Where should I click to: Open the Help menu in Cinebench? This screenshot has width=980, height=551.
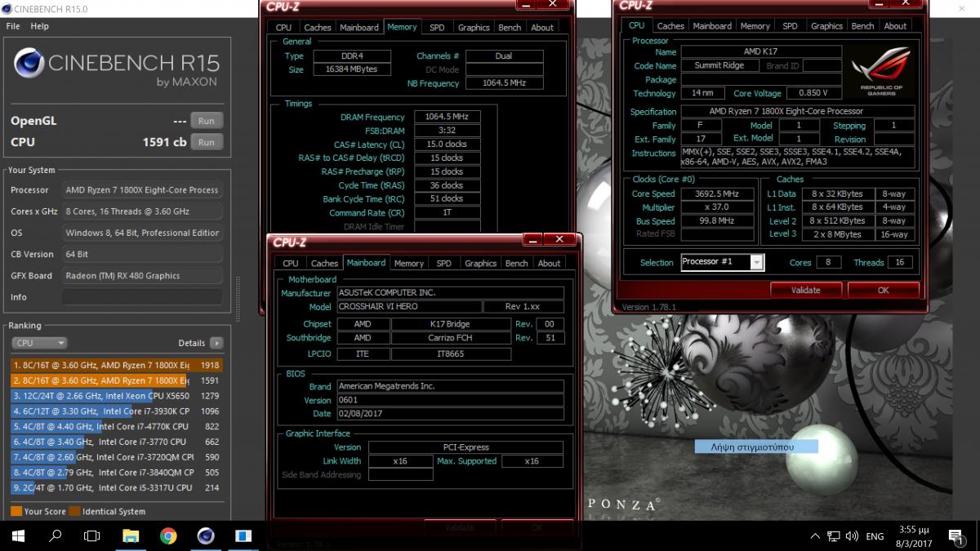[39, 26]
